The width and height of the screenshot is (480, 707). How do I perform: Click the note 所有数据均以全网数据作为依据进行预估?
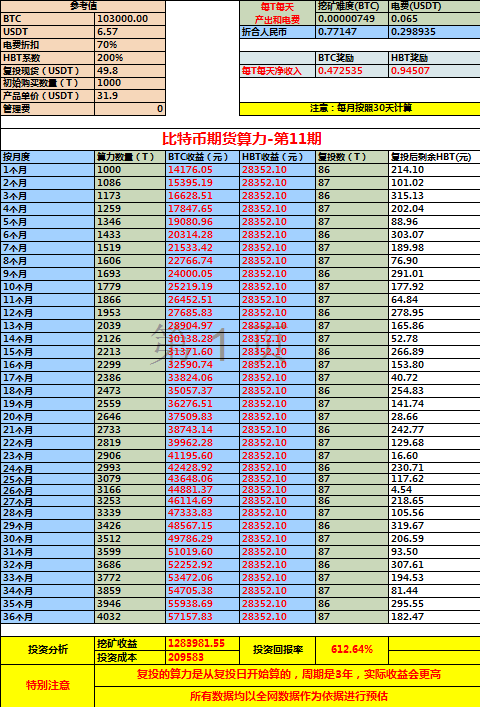288,697
